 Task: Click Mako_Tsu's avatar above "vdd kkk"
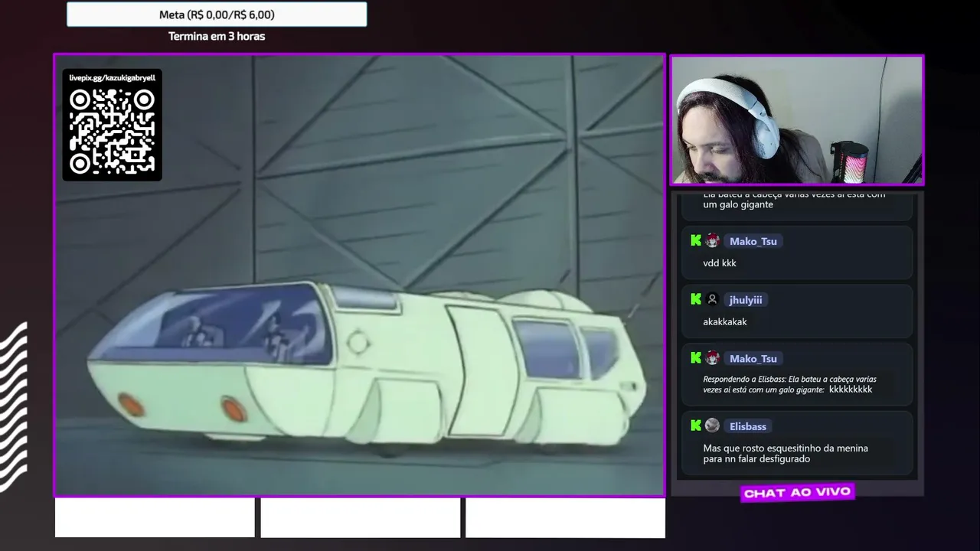click(x=712, y=240)
